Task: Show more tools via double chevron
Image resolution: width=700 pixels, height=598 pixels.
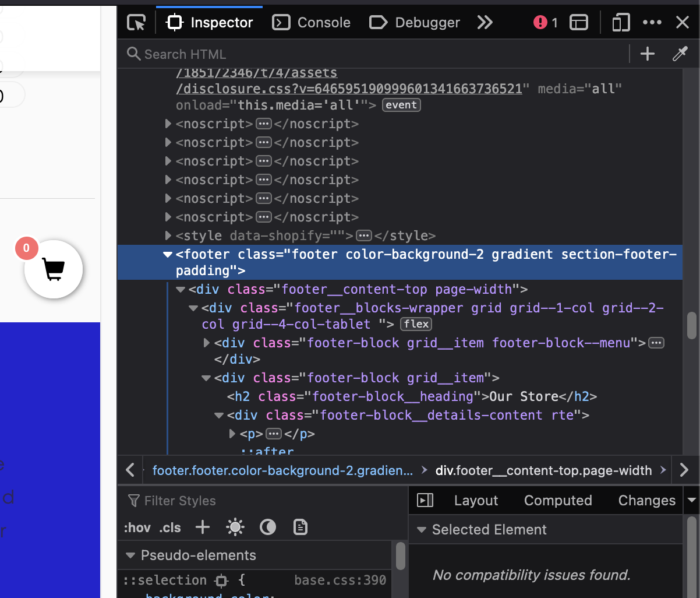Action: 485,23
